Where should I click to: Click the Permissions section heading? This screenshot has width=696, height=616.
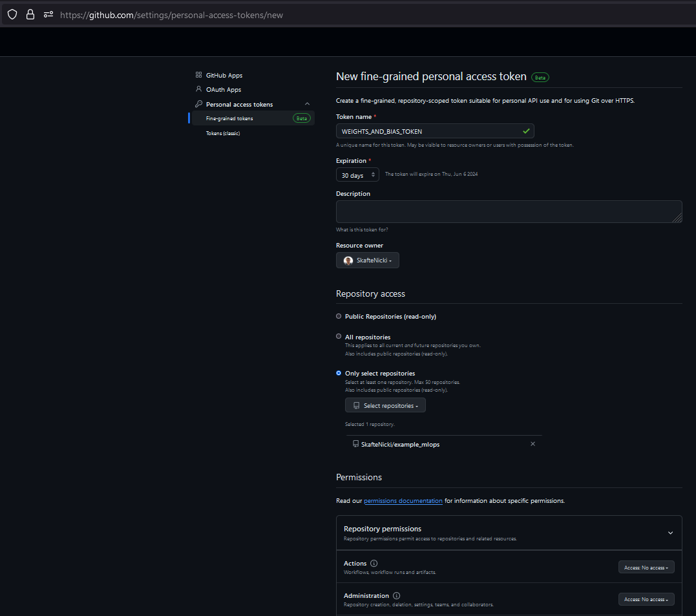coord(359,477)
